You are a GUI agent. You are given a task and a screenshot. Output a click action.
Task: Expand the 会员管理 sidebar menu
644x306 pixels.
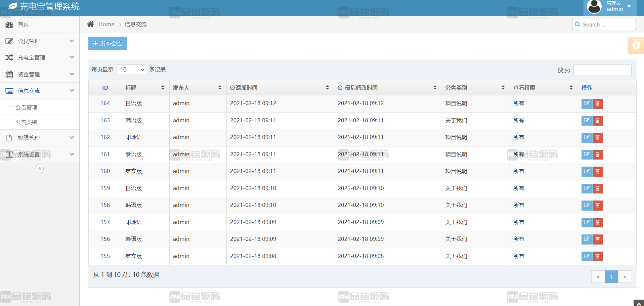(x=40, y=41)
